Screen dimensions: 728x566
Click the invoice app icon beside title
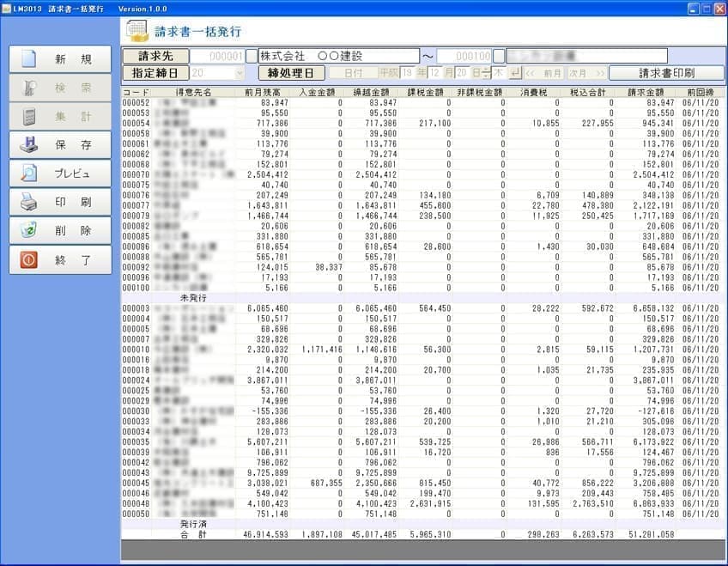137,32
